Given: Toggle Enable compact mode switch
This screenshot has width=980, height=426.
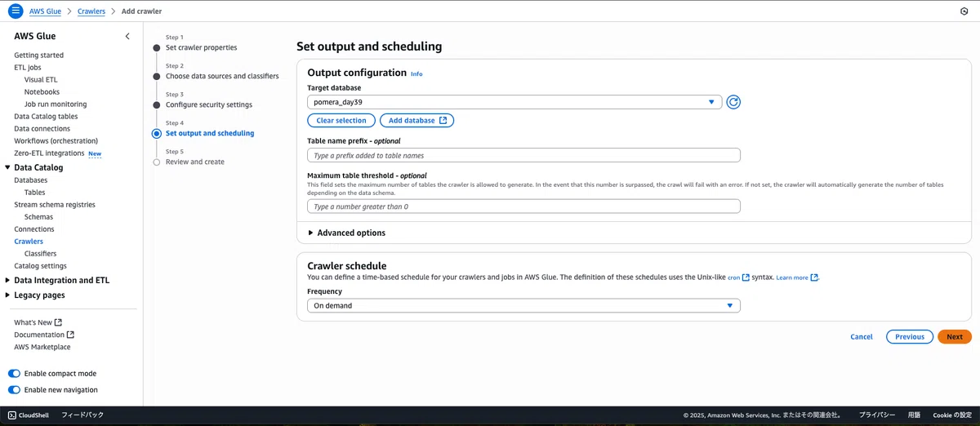Looking at the screenshot, I should [14, 374].
